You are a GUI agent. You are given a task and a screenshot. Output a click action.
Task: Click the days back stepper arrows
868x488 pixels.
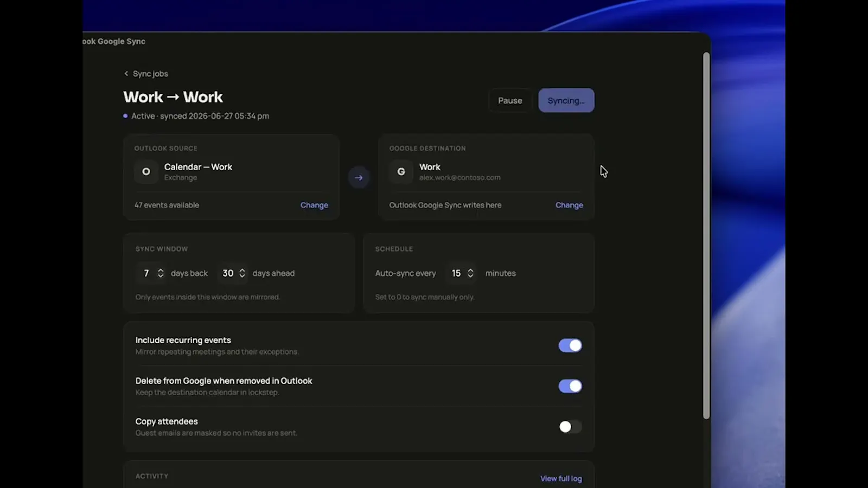[x=161, y=273]
